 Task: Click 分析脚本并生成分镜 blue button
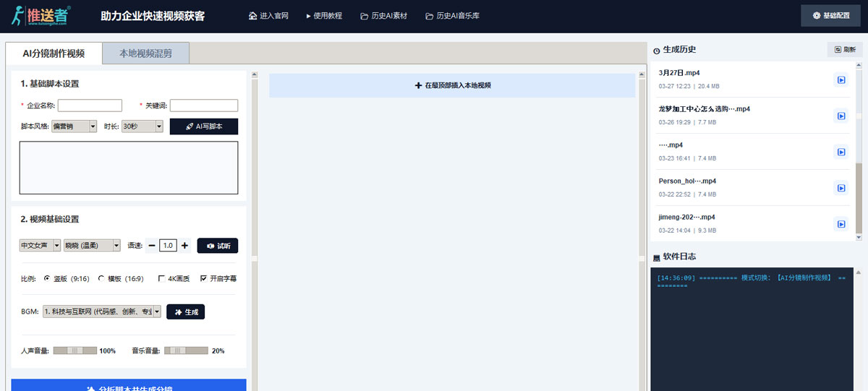pyautogui.click(x=129, y=385)
